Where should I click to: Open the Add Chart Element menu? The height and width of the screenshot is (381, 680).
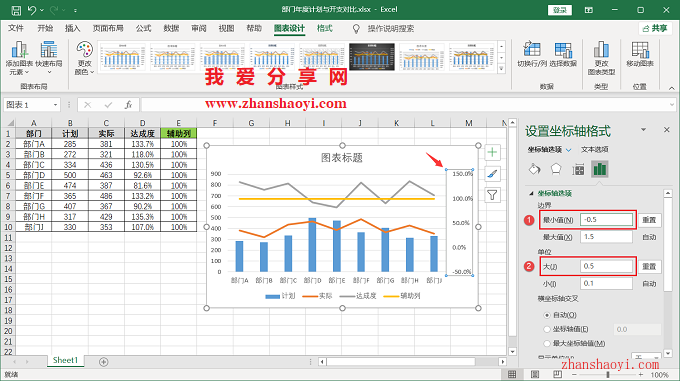click(19, 58)
